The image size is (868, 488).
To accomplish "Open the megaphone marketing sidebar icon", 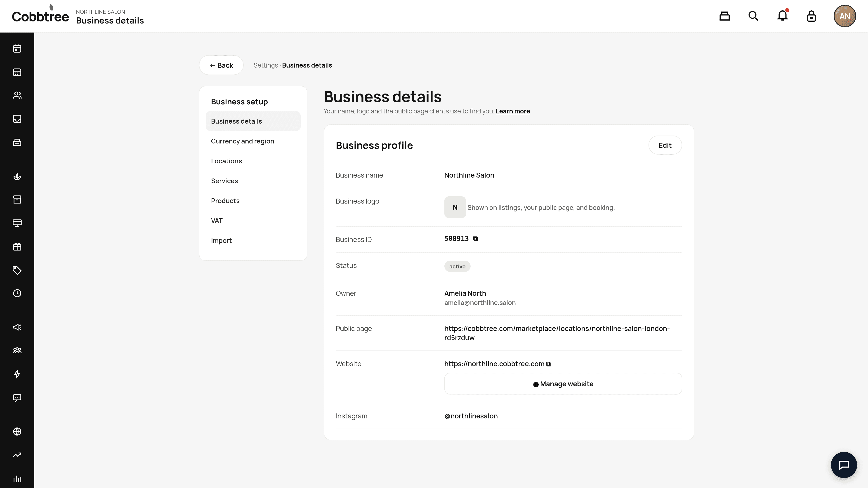I will point(17,327).
